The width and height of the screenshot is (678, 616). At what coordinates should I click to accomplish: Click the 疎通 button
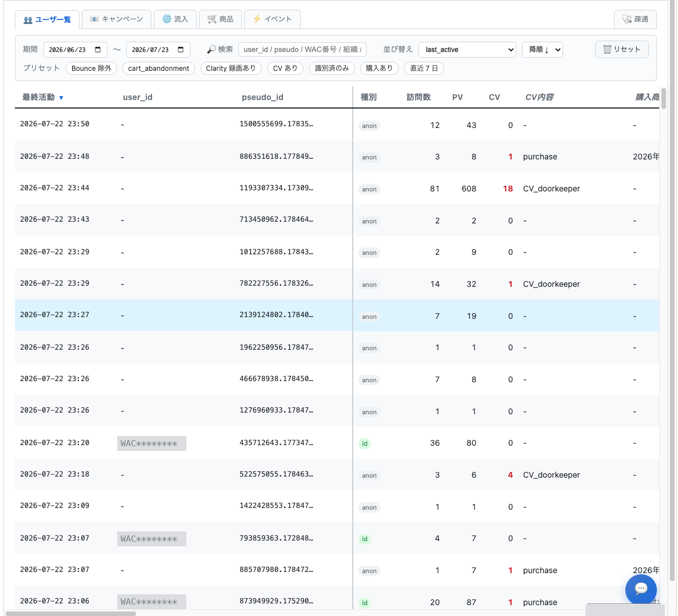pos(635,19)
